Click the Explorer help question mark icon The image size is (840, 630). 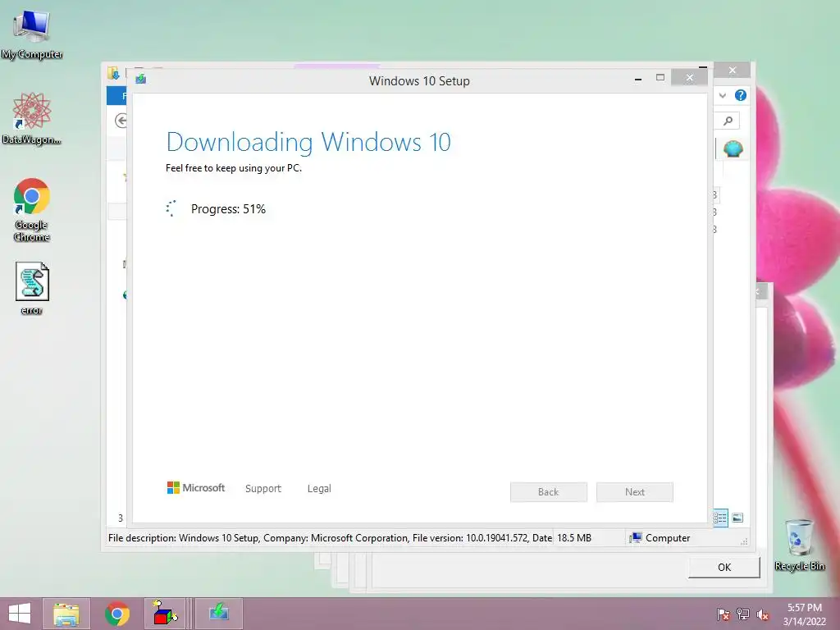pos(741,95)
